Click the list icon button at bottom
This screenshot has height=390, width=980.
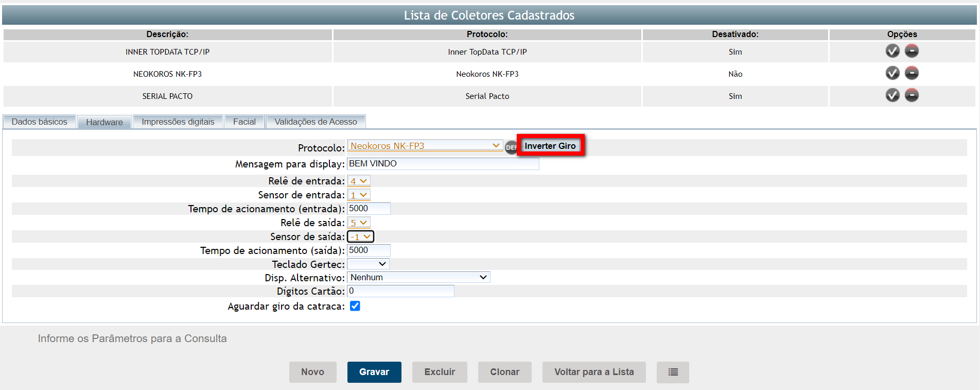672,372
